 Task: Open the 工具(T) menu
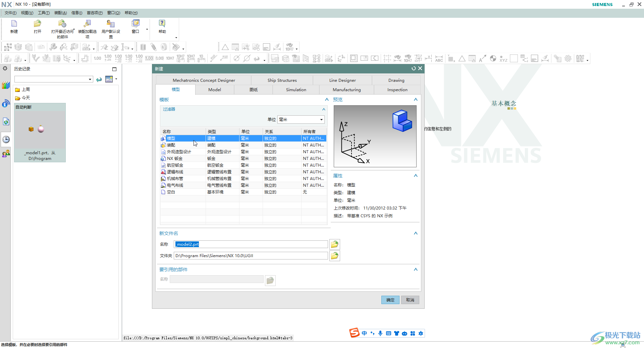pos(44,13)
